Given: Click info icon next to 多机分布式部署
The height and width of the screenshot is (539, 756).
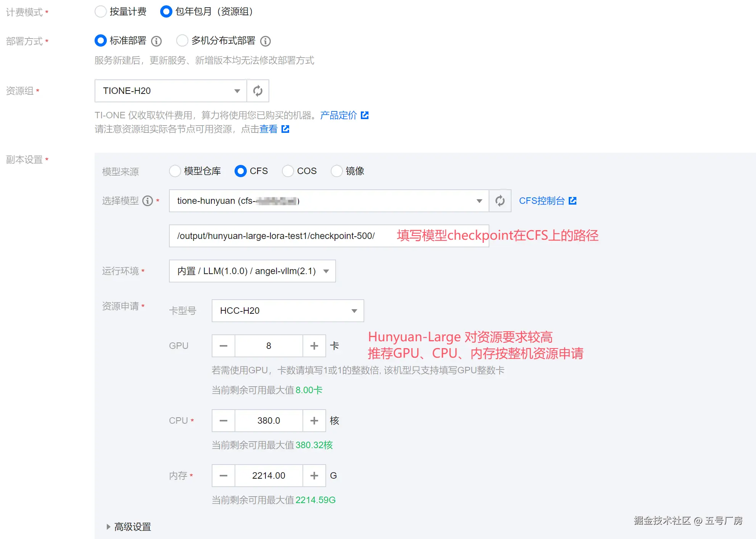Looking at the screenshot, I should click(265, 41).
